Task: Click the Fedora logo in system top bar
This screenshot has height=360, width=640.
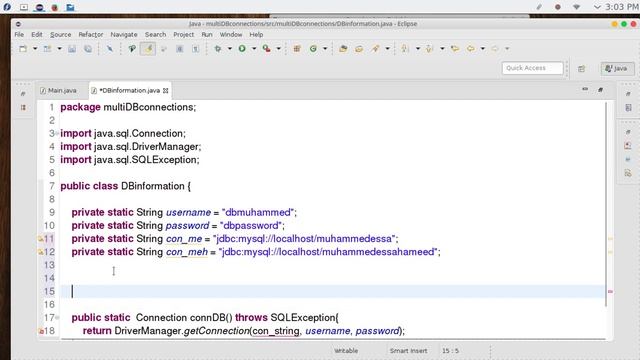Action: point(7,7)
